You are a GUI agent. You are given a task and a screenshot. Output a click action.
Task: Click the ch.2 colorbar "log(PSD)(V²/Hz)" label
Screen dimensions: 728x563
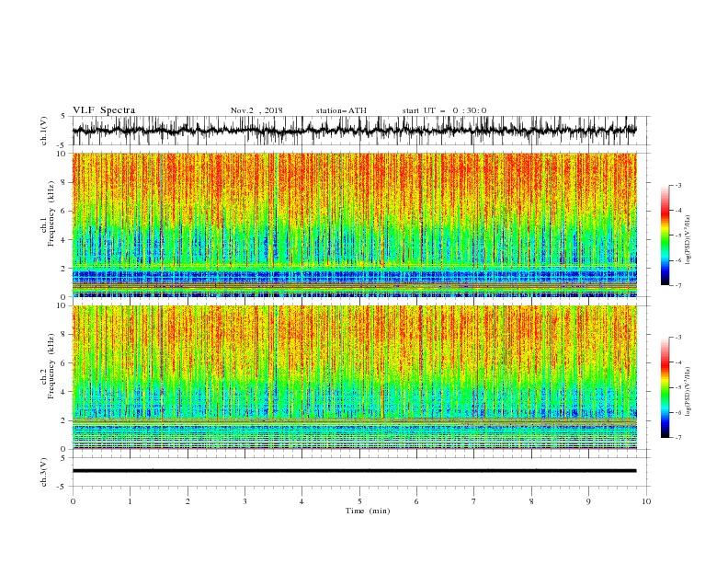[688, 392]
